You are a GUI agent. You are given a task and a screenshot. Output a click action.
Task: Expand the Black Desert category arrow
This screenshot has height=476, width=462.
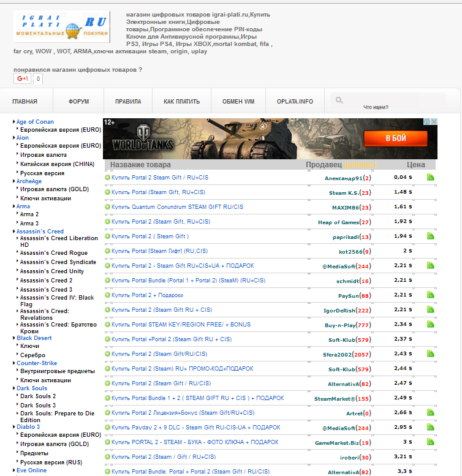point(14,338)
